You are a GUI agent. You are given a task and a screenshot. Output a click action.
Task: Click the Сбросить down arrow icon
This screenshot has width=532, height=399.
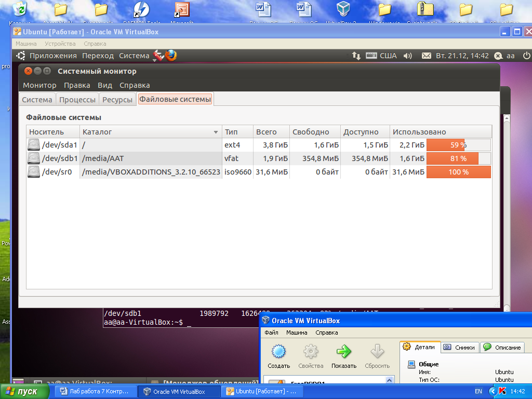(377, 352)
